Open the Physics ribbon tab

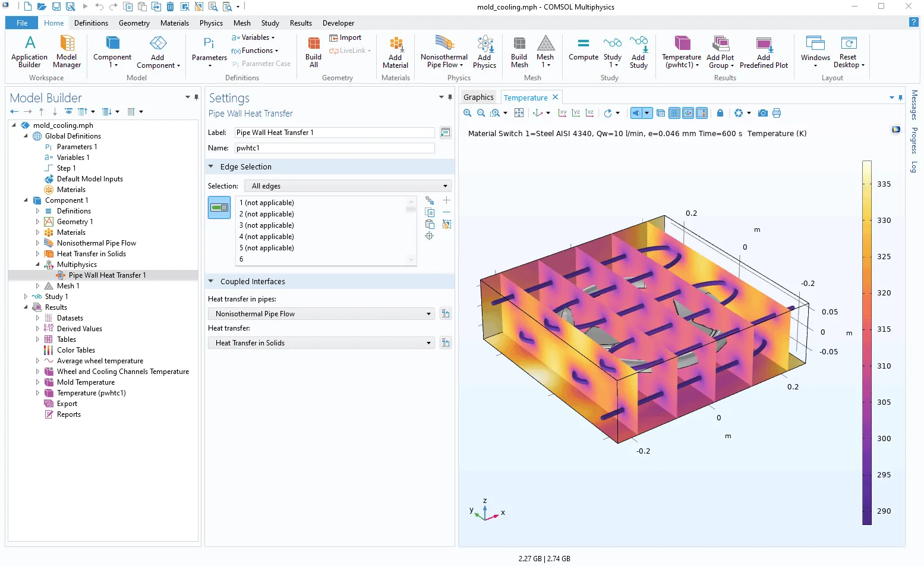point(211,23)
